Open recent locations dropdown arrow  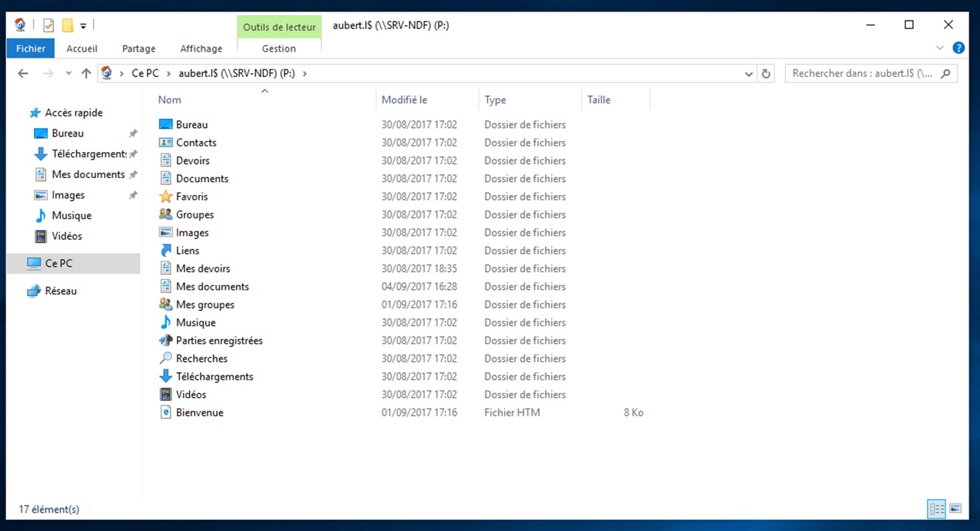(x=69, y=73)
